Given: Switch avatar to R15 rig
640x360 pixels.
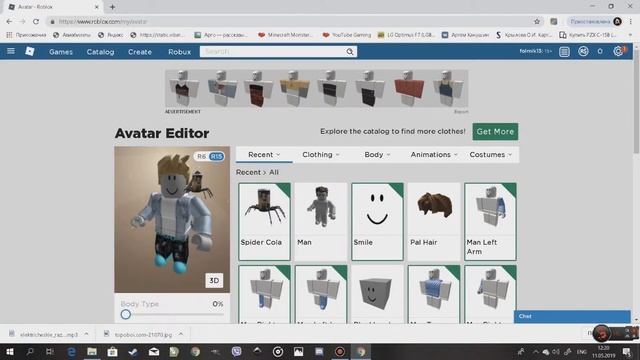Looking at the screenshot, I should point(216,156).
